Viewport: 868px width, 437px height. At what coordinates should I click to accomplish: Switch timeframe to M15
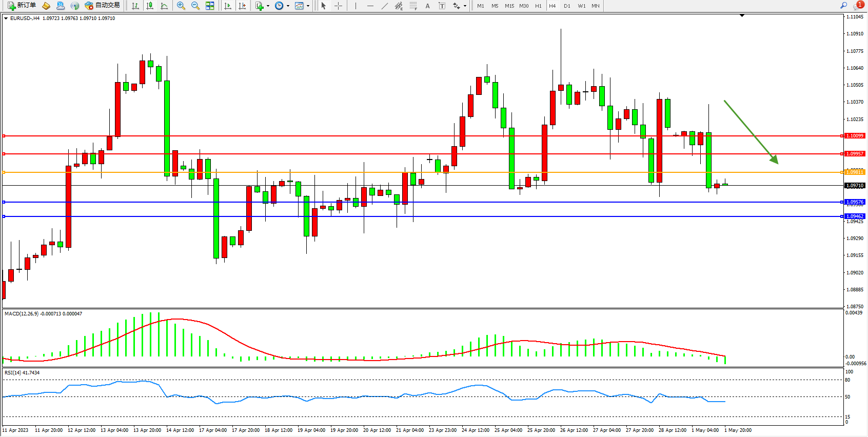509,6
